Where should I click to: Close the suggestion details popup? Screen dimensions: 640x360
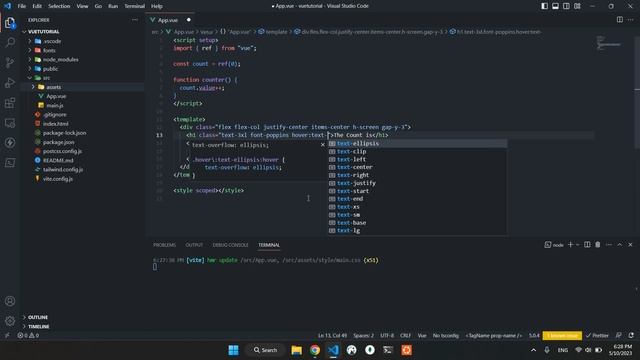[322, 144]
